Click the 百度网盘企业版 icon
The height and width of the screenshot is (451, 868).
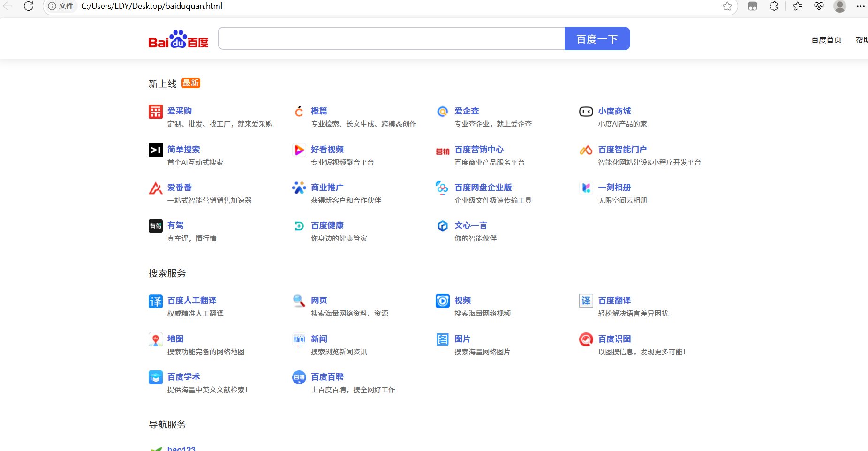[443, 188]
